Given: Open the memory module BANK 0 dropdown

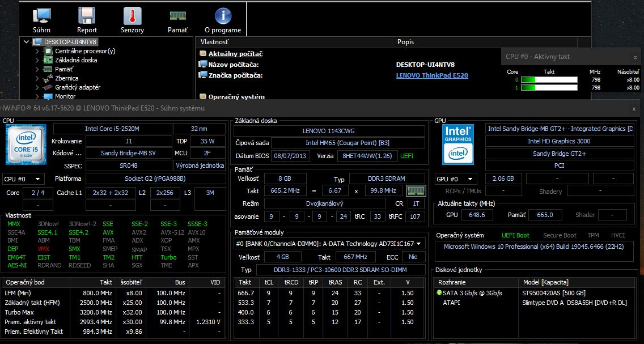Looking at the screenshot, I should click(329, 244).
